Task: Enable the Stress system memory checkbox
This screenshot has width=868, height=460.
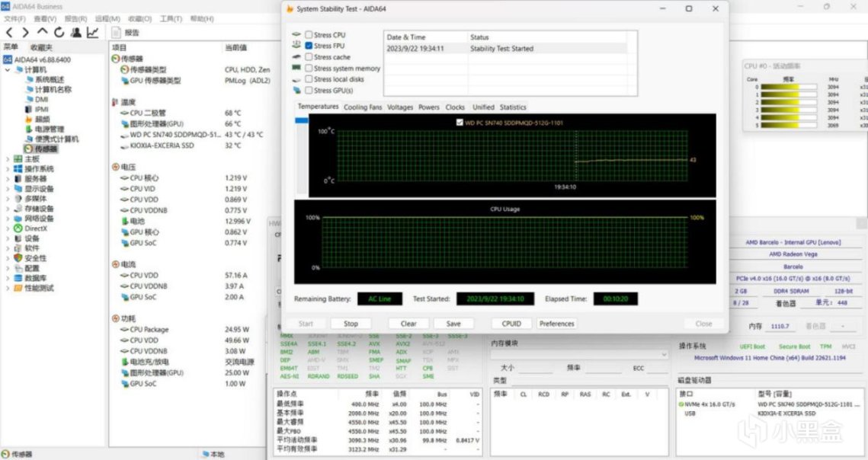Action: click(309, 68)
